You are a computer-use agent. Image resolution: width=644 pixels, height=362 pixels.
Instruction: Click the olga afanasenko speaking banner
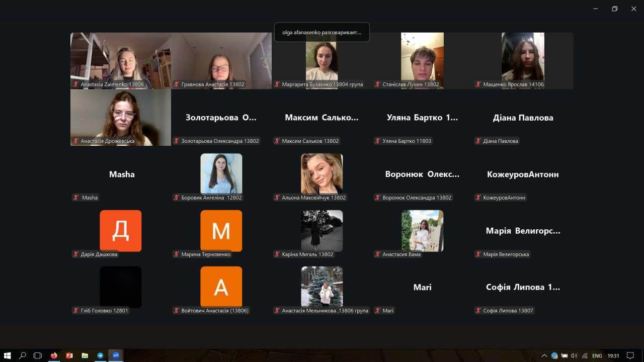(x=322, y=32)
